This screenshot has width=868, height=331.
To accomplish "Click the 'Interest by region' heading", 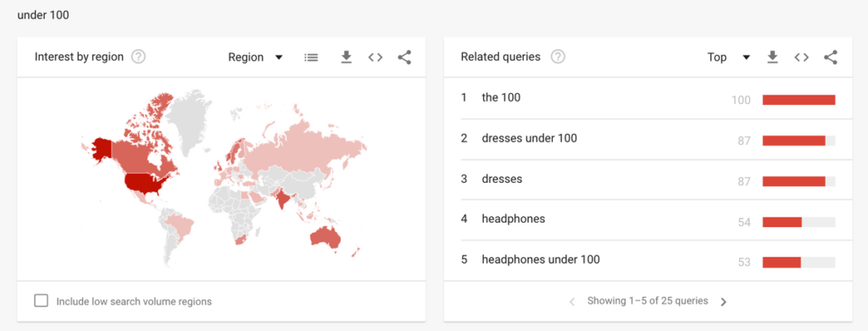I will pyautogui.click(x=79, y=57).
